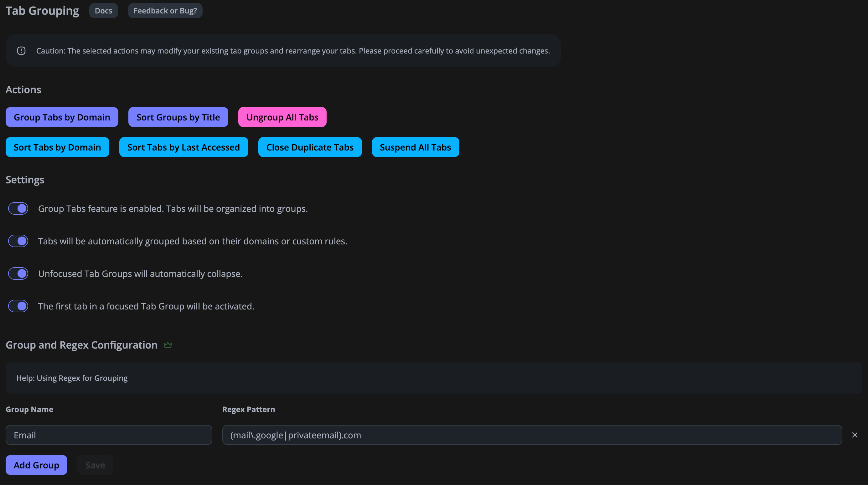Click Feedback or Bug?

[165, 10]
